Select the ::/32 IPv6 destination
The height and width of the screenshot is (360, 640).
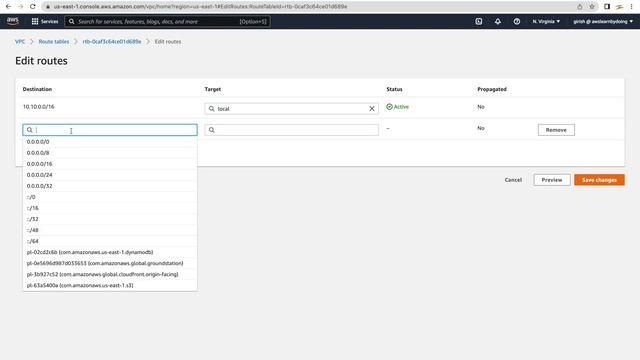tap(110, 219)
